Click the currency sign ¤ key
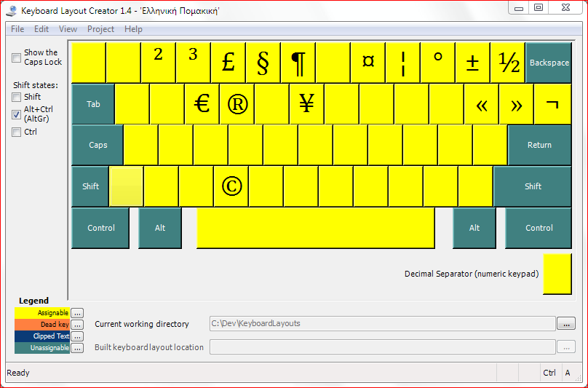 (x=368, y=63)
